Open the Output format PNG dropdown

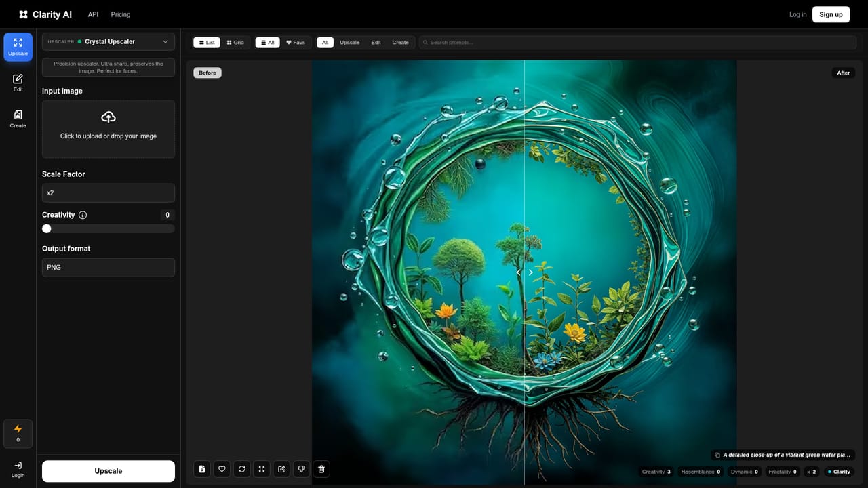click(x=108, y=267)
